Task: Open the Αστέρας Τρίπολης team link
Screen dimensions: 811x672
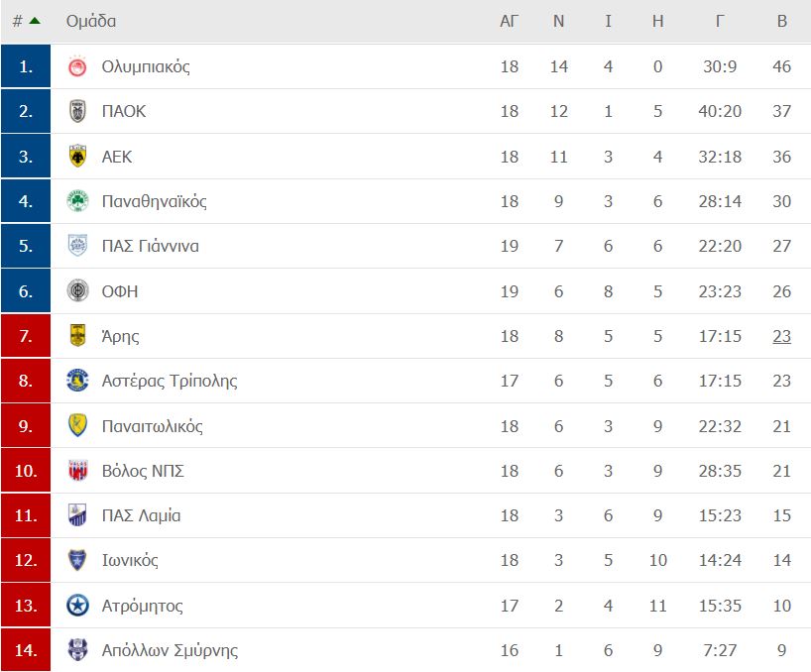Action: pyautogui.click(x=170, y=381)
